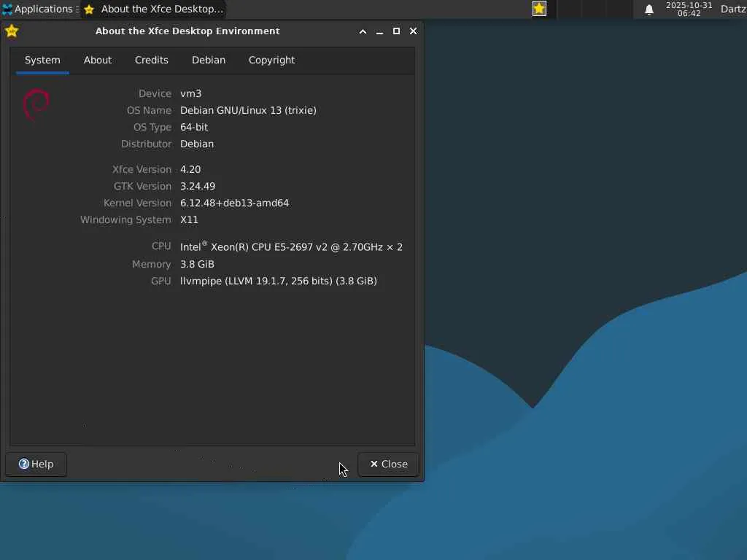Click the Debian swirl logo
The width and height of the screenshot is (747, 560).
coord(36,104)
